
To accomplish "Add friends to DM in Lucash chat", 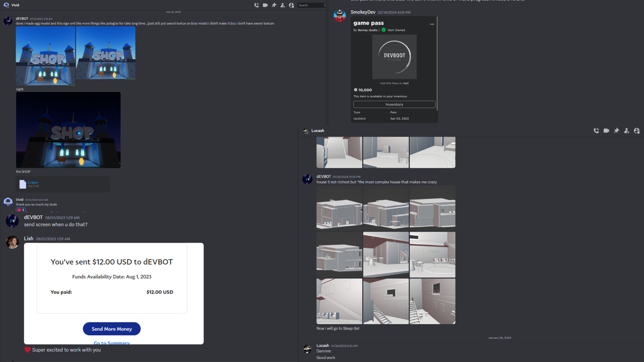I will (x=627, y=131).
